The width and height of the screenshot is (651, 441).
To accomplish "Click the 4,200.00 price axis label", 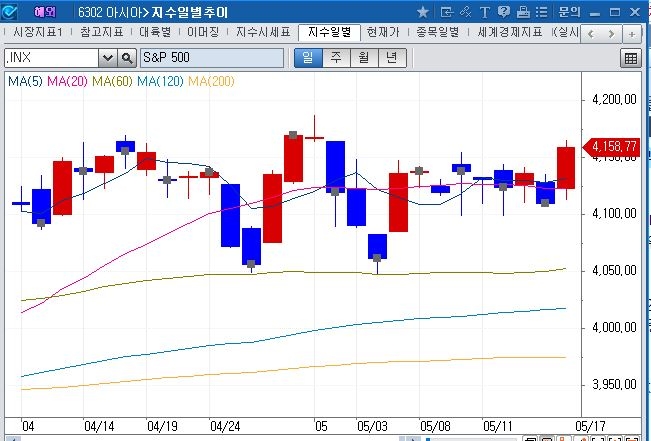I will (x=614, y=100).
